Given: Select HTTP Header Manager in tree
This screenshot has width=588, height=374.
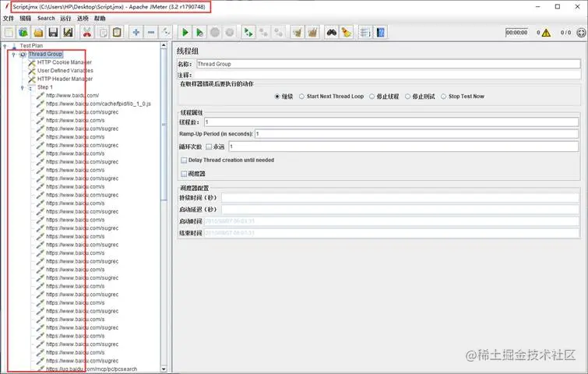Looking at the screenshot, I should pos(65,79).
